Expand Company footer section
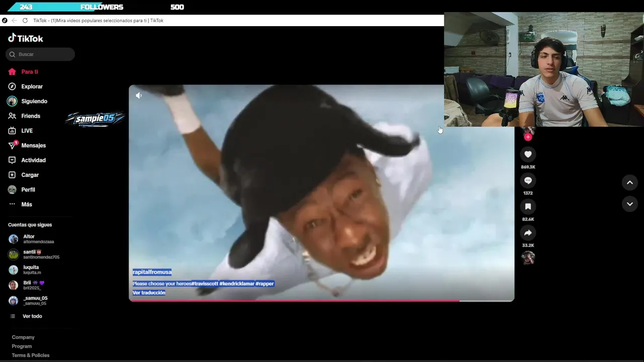Image resolution: width=644 pixels, height=362 pixels. point(23,337)
